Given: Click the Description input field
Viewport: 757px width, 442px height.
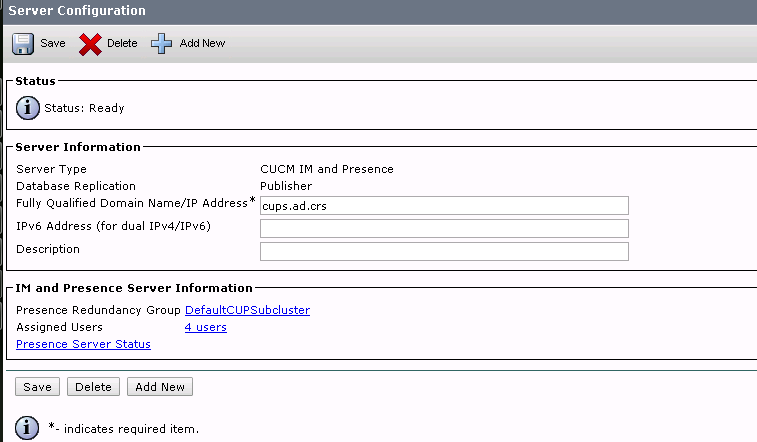Looking at the screenshot, I should [x=444, y=251].
